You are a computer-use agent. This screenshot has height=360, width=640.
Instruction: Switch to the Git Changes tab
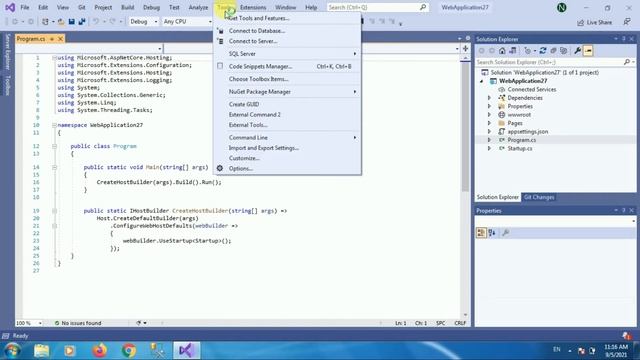point(539,197)
